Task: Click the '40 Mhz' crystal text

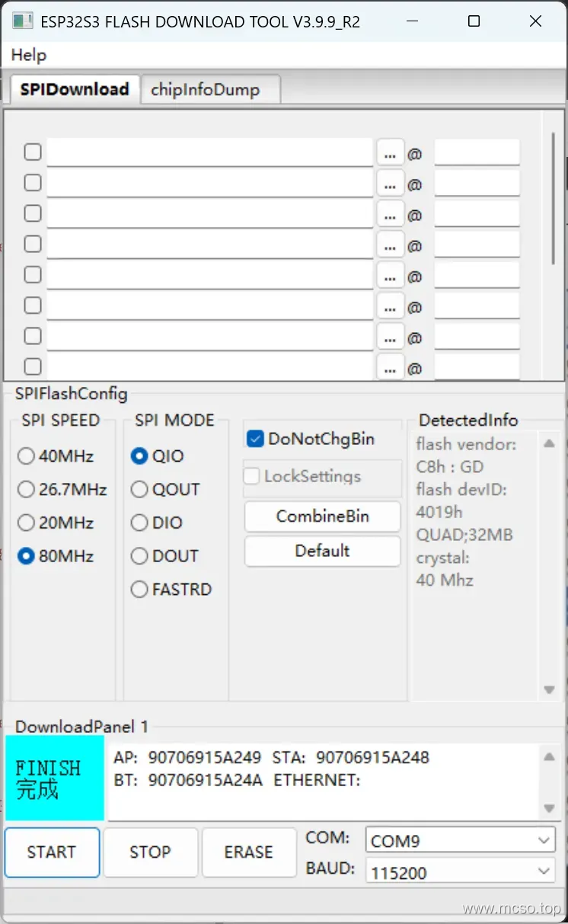Action: [445, 580]
